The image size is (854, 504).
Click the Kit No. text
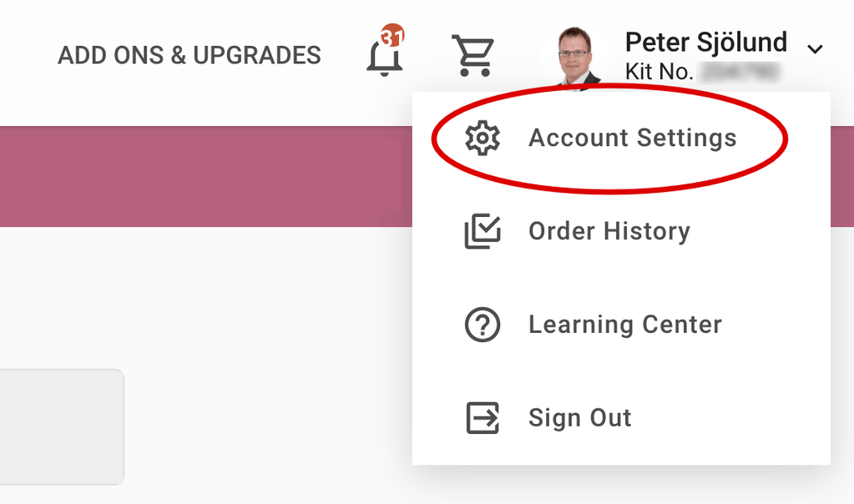point(659,73)
